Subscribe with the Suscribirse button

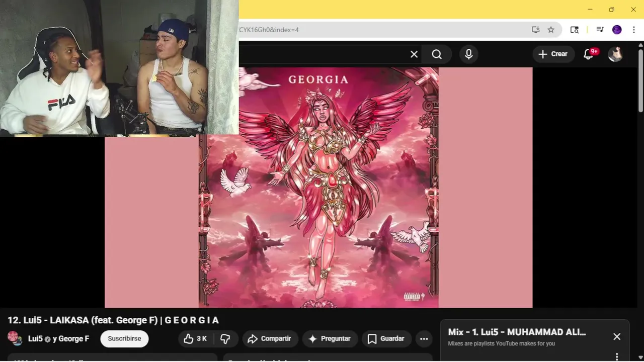[124, 339]
